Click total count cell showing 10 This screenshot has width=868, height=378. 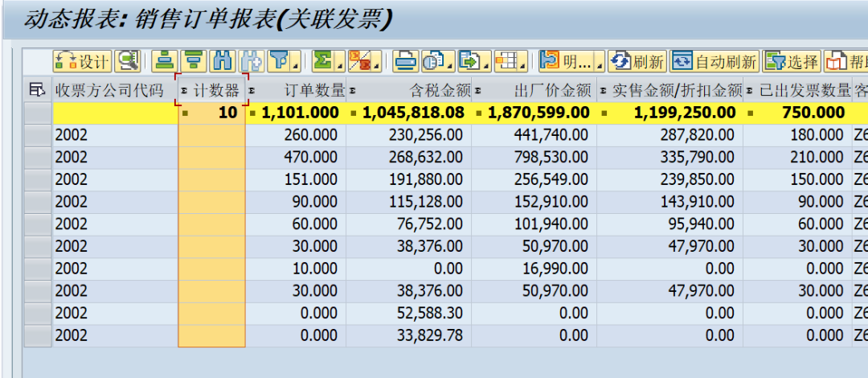click(211, 113)
